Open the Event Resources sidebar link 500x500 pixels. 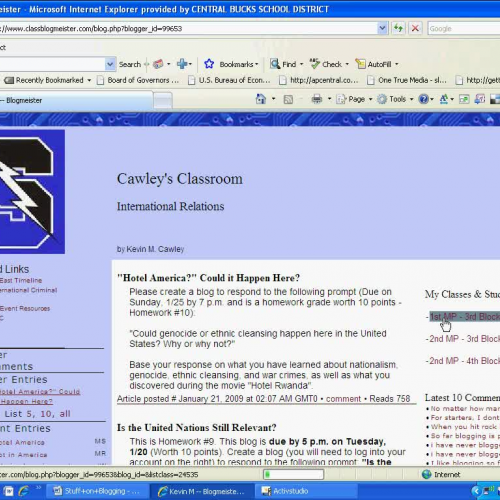(25, 309)
